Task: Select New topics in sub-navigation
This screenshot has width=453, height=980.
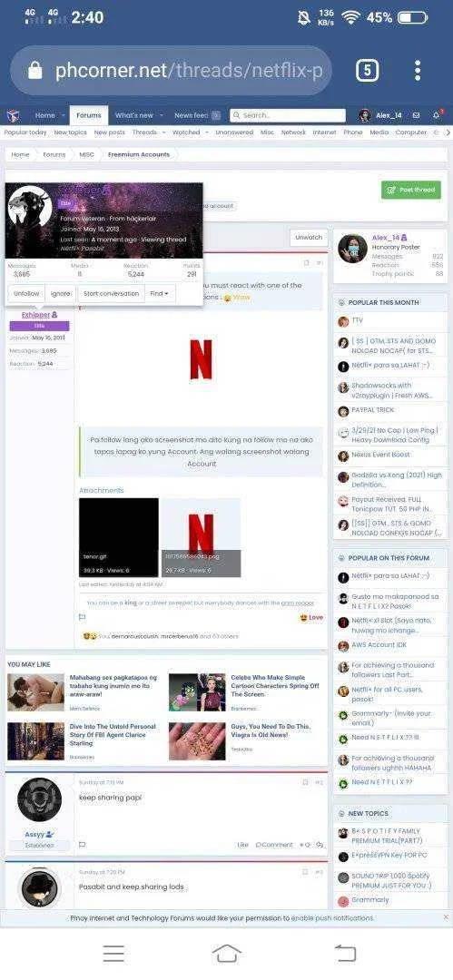Action: (70, 132)
